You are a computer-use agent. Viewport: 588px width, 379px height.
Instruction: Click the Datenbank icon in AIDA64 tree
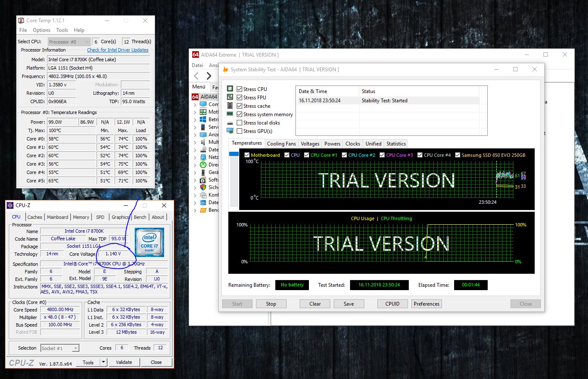(x=203, y=202)
